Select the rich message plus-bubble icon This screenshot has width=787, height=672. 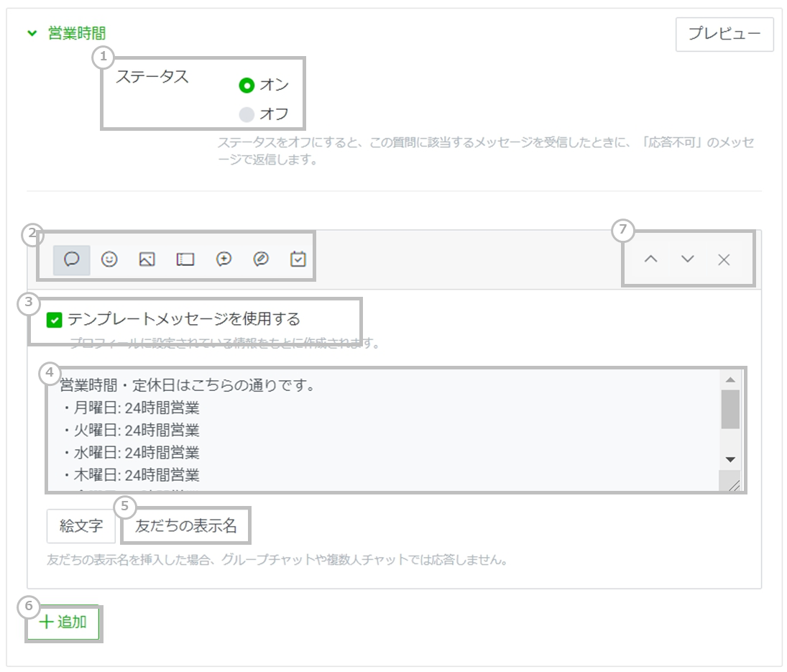pos(224,259)
